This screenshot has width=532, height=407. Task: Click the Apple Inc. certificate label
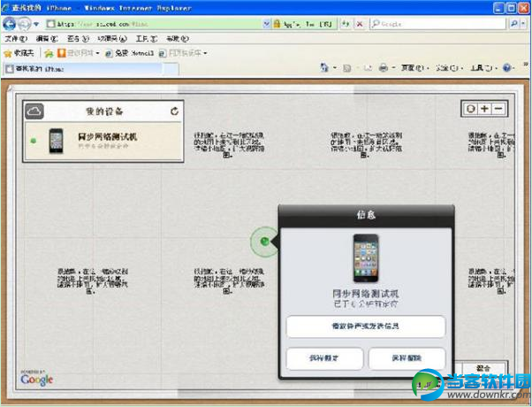point(307,24)
